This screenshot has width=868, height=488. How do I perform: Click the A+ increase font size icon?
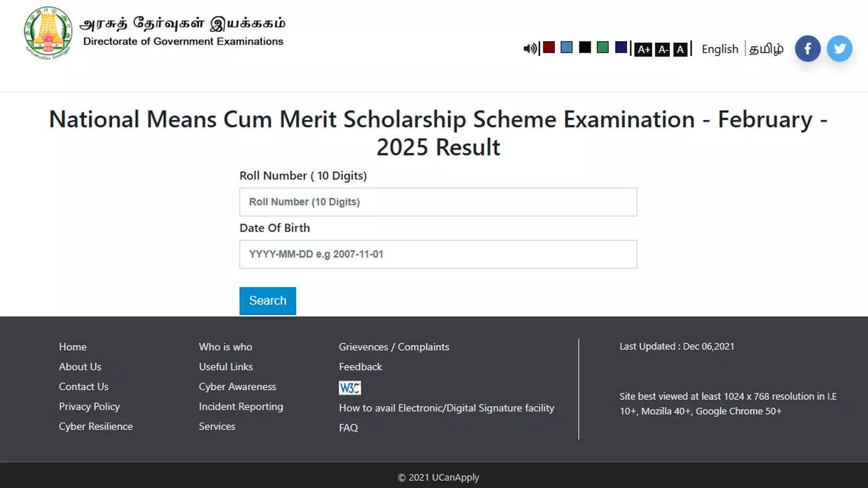(x=643, y=49)
